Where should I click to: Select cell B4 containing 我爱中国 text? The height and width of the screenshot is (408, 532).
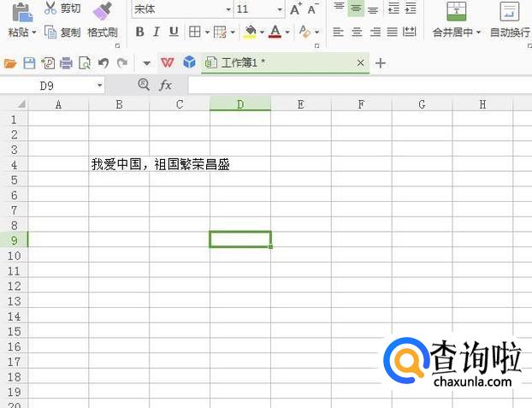click(x=119, y=164)
